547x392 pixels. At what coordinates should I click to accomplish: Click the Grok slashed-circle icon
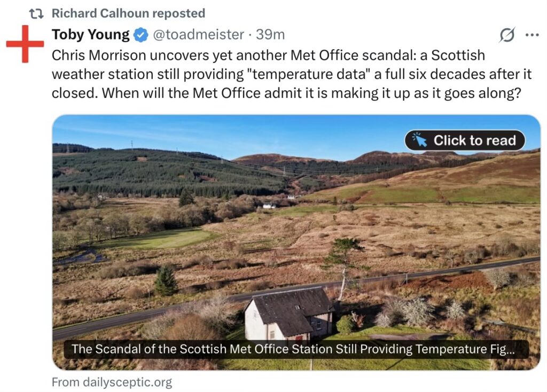(507, 35)
